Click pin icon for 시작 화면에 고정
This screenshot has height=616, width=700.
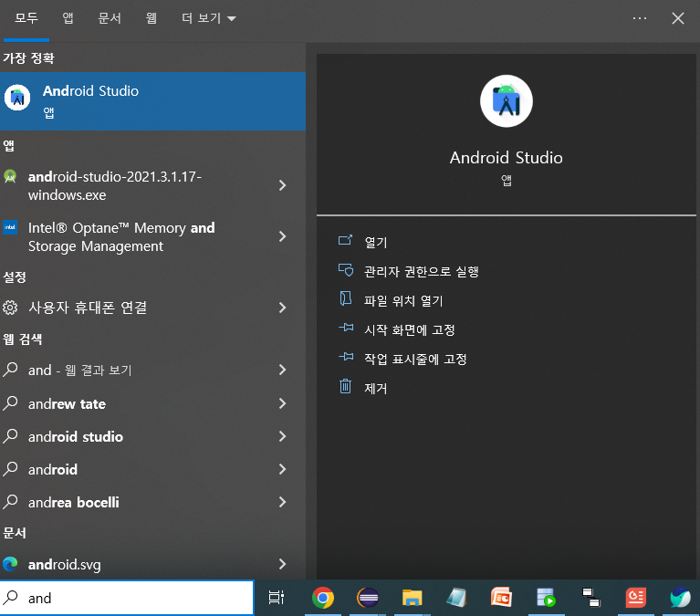click(x=346, y=329)
